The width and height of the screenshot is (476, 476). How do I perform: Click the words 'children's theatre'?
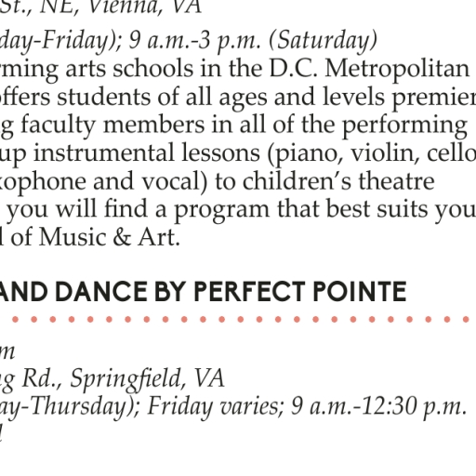[338, 181]
